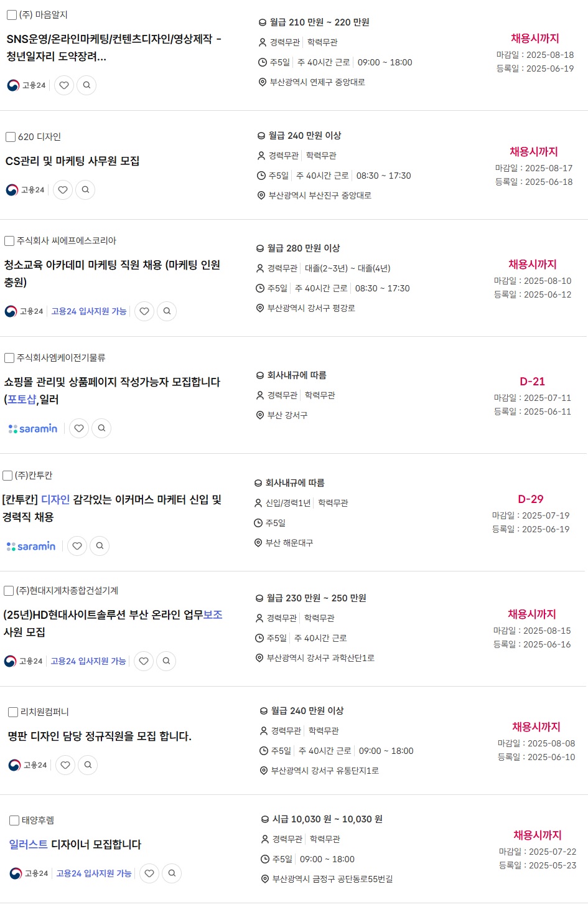588x912 pixels.
Task: Select the 620 디자인 checkbox
Action: (x=11, y=137)
